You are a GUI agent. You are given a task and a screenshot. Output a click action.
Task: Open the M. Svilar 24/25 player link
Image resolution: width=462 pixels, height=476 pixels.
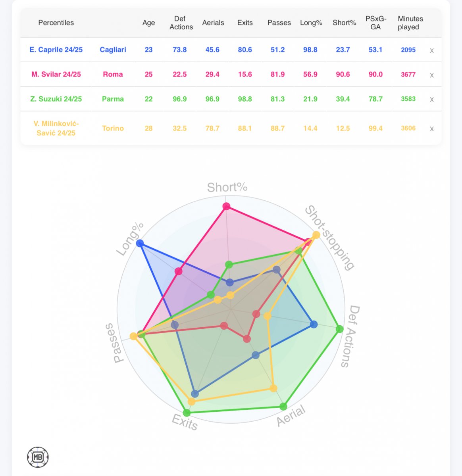coord(56,74)
